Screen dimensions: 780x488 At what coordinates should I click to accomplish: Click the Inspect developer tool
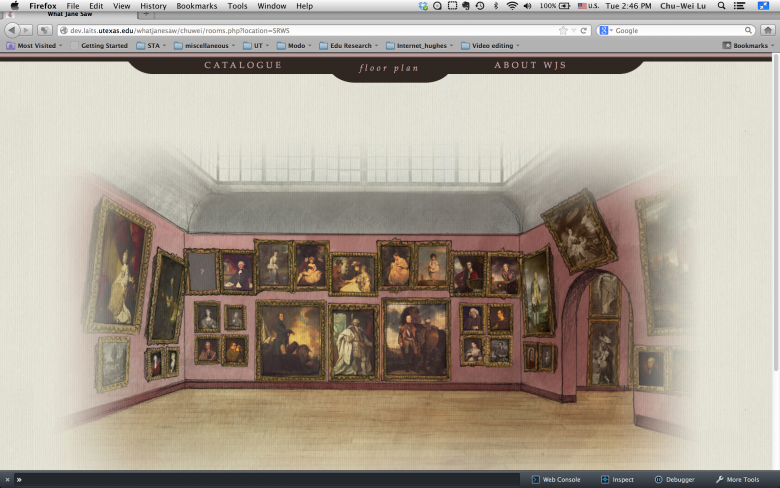(617, 480)
